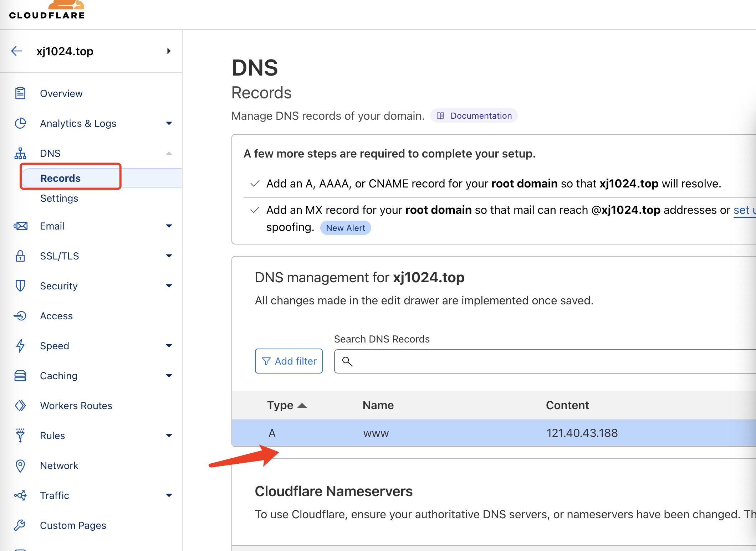Open DNS Settings submenu item
The width and height of the screenshot is (756, 551).
point(59,198)
